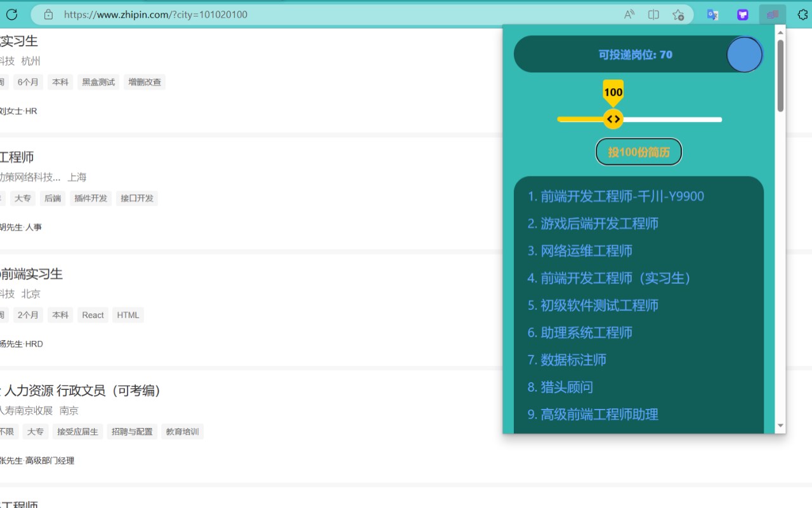The width and height of the screenshot is (812, 508).
Task: Reload the page with the refresh icon
Action: [x=11, y=15]
